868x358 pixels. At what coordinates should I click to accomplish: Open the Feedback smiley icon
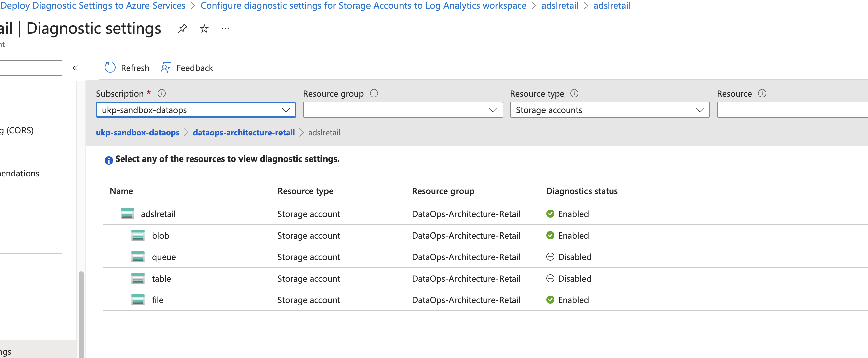(166, 68)
